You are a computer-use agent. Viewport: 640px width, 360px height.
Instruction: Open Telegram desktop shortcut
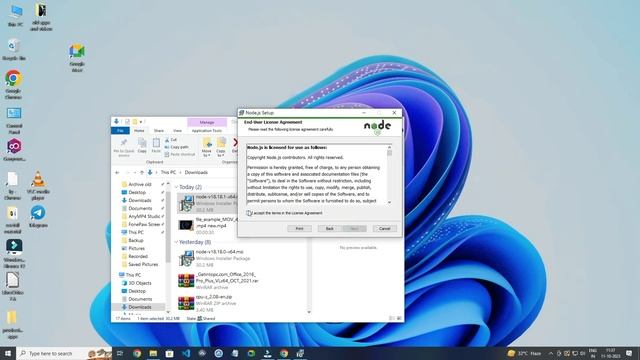(x=38, y=216)
